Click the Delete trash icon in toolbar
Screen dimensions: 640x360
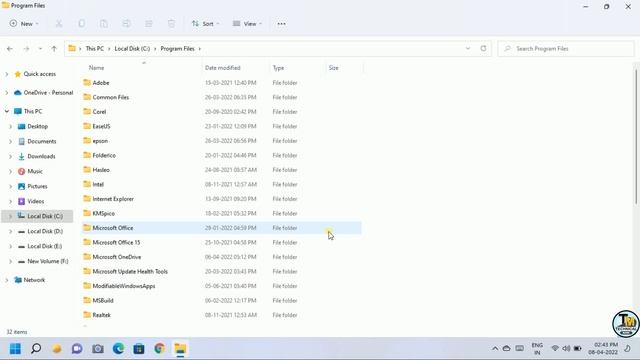click(171, 24)
